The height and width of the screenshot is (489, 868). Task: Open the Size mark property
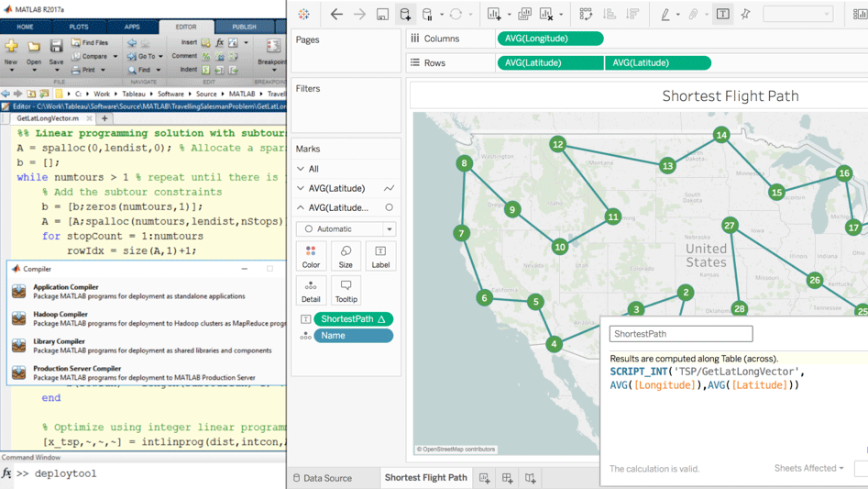[x=346, y=256]
